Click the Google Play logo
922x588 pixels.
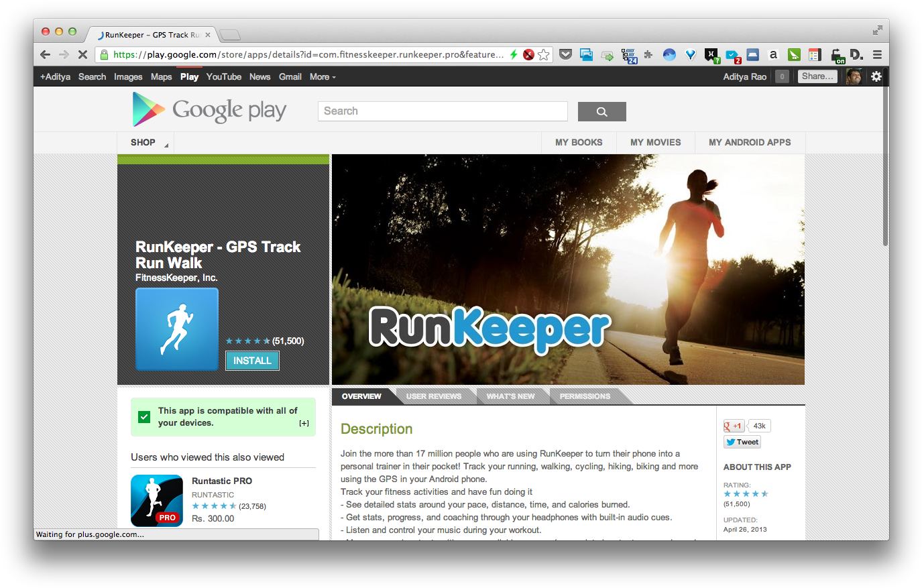208,109
